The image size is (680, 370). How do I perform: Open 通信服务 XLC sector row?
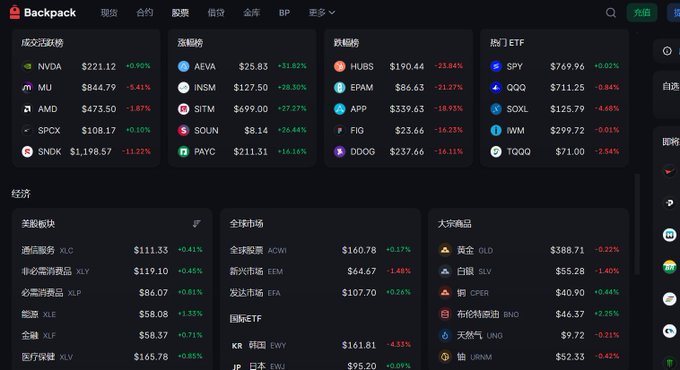click(112, 250)
